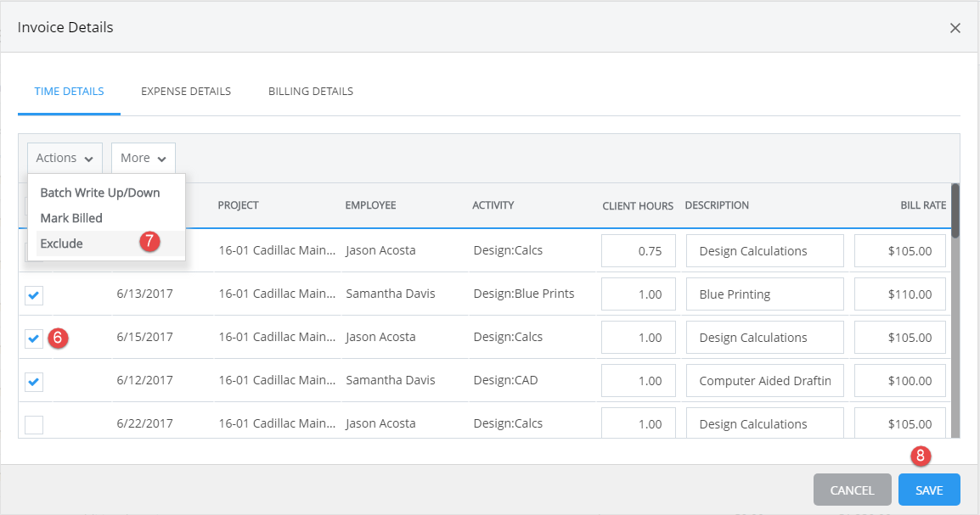Click the SAVE button
The width and height of the screenshot is (980, 515).
pos(928,490)
